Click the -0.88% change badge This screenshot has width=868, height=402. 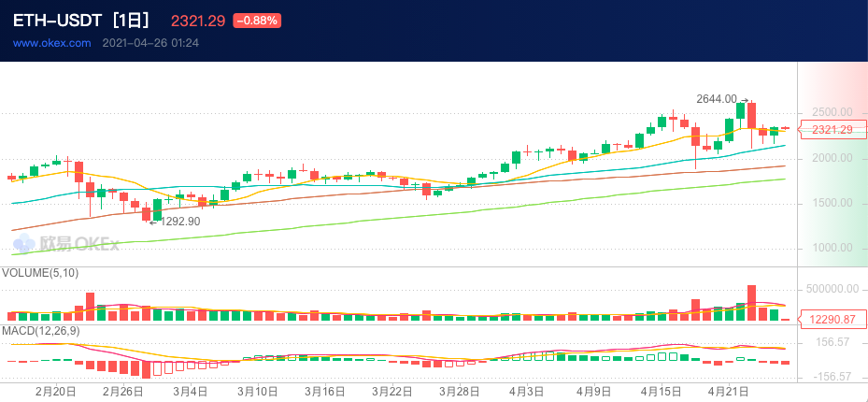click(x=256, y=21)
